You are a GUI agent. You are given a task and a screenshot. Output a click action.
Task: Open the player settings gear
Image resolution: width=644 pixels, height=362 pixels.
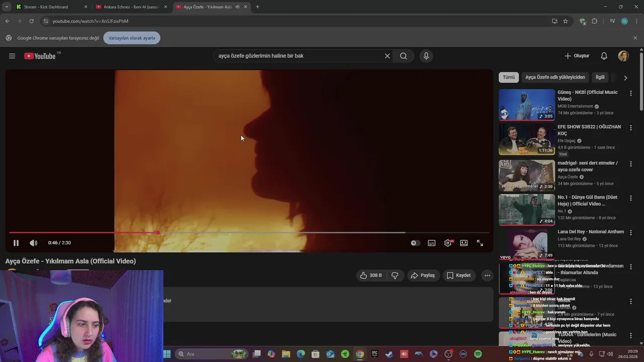(x=448, y=243)
